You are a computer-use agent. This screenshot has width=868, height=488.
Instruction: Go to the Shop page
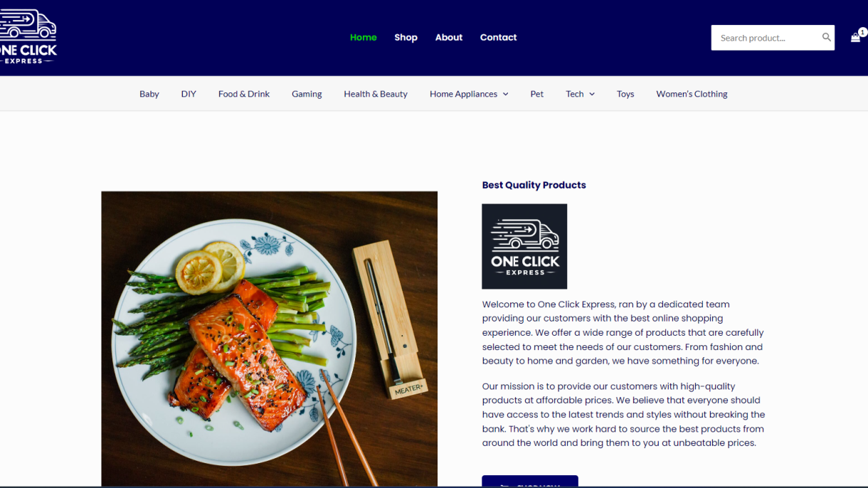coord(406,38)
